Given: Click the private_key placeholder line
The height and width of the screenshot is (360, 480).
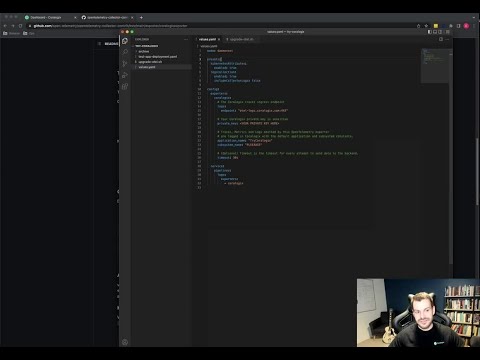Looking at the screenshot, I should tap(248, 123).
